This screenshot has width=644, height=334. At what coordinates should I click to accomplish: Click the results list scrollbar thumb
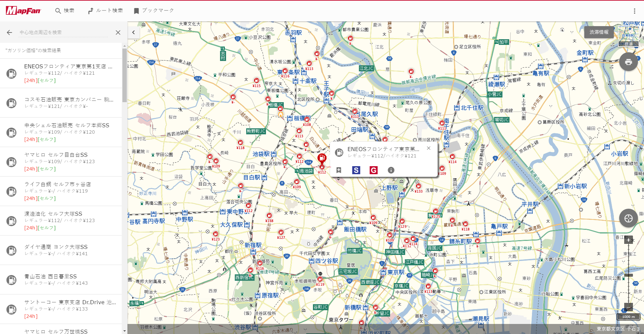[124, 75]
